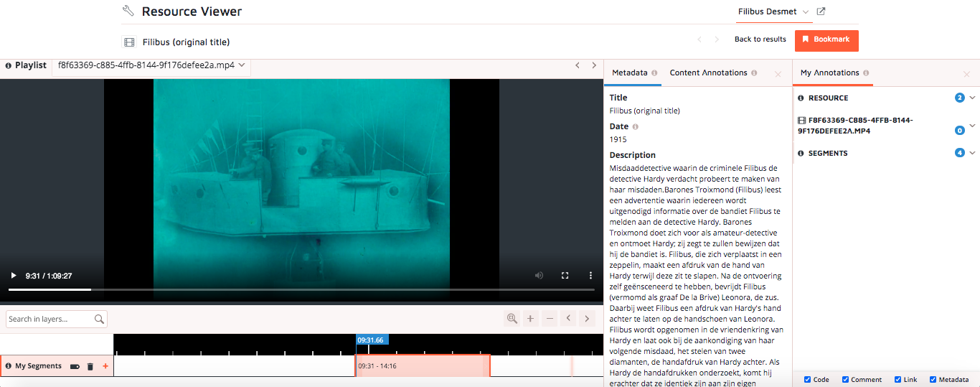Screen dimensions: 980x387
Task: Expand the RESOURCE annotations section
Action: (972, 98)
